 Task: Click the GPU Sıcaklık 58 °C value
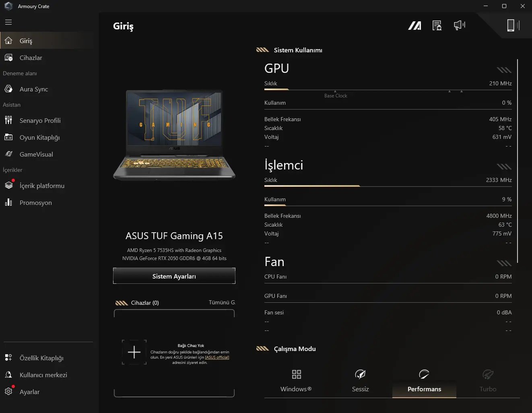click(505, 128)
